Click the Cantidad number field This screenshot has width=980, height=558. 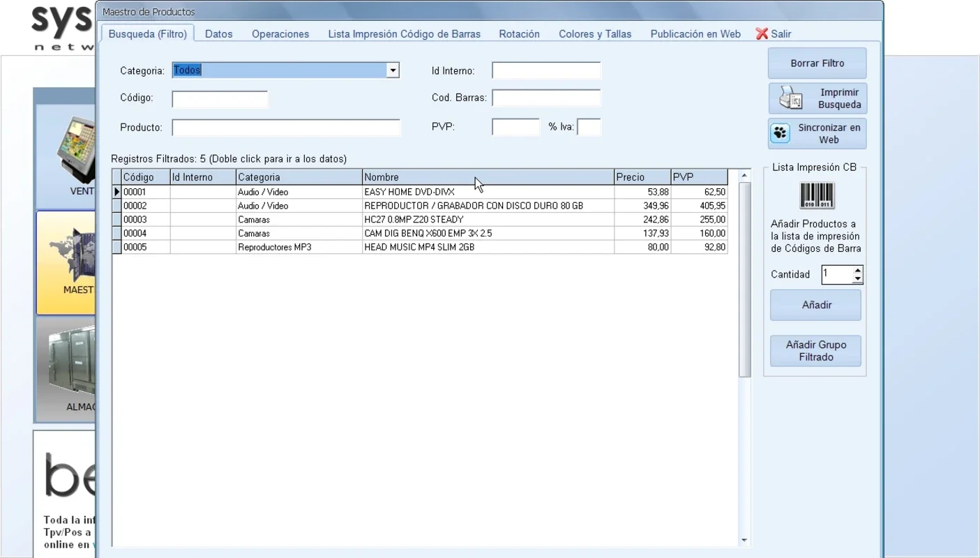pos(837,274)
